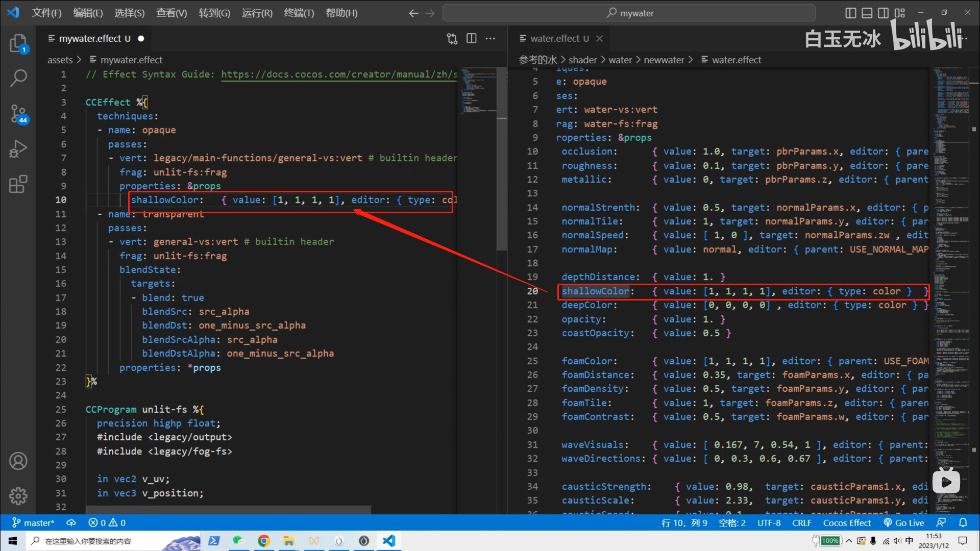Click the split editor right icon
Viewport: 980px width, 551px height.
471,38
